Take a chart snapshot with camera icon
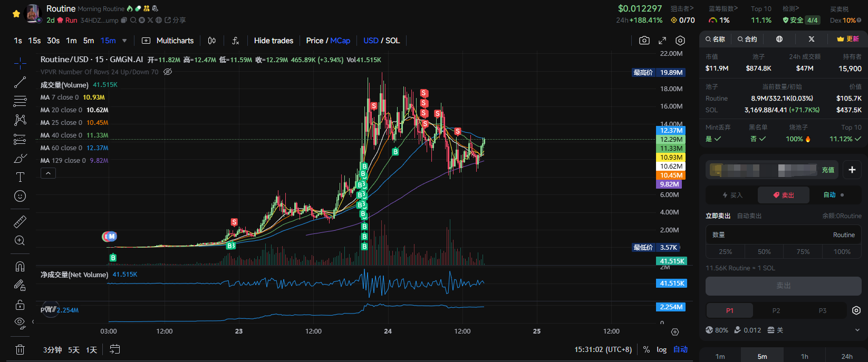 tap(644, 41)
